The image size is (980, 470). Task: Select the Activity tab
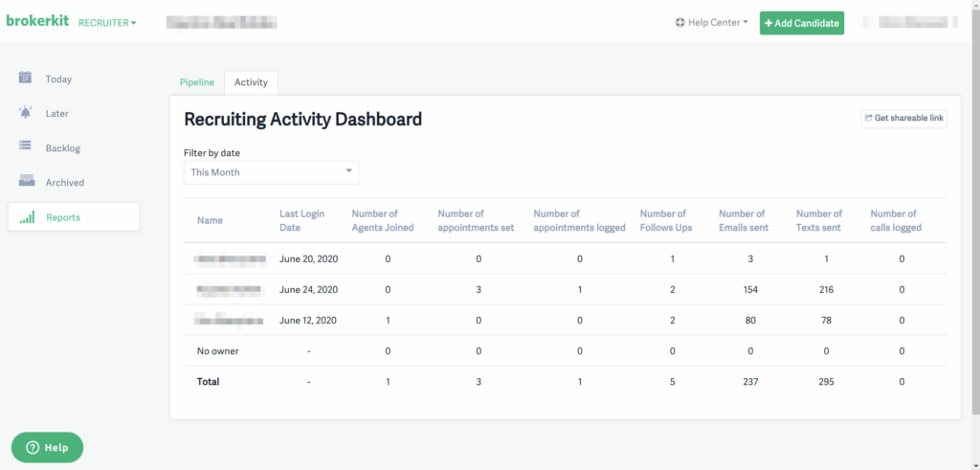point(252,82)
